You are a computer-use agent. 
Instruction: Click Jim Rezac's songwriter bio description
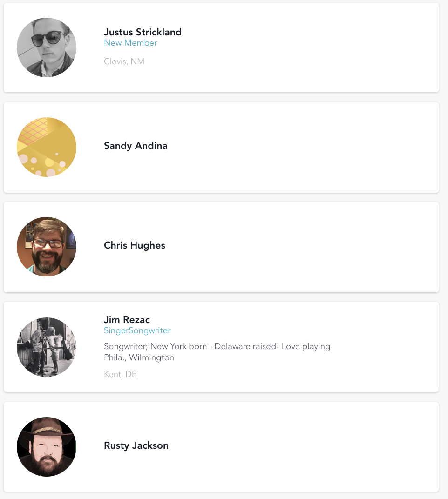[217, 352]
